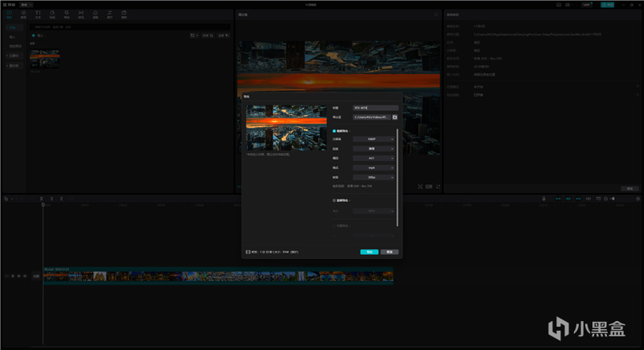
Task: Select the Import item in left sidebar
Action: pos(13,36)
